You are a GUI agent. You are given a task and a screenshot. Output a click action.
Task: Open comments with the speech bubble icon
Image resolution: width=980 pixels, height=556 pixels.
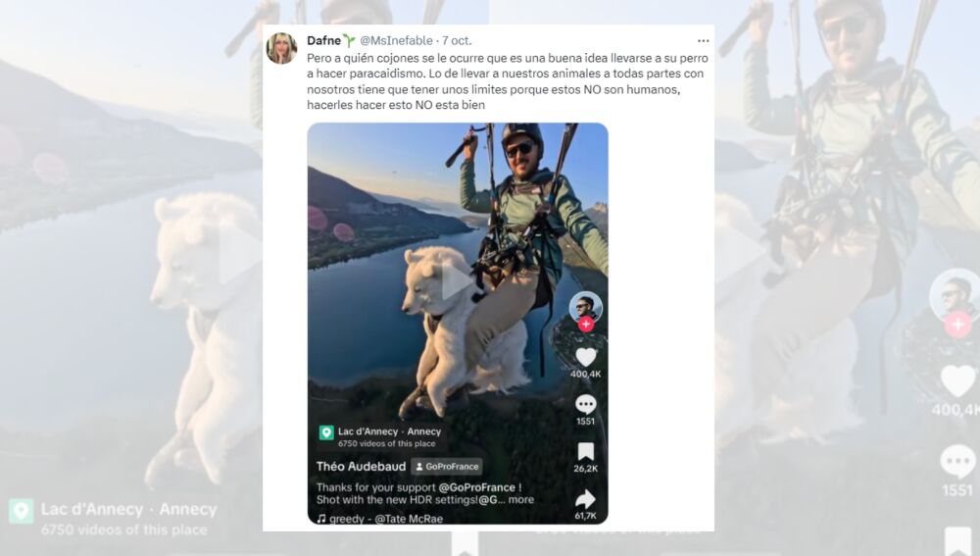click(x=586, y=405)
